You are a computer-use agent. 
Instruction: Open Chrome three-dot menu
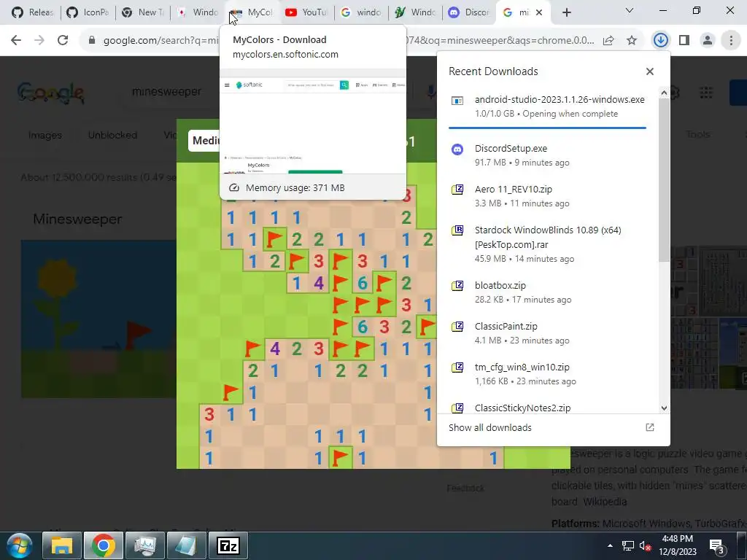[731, 41]
